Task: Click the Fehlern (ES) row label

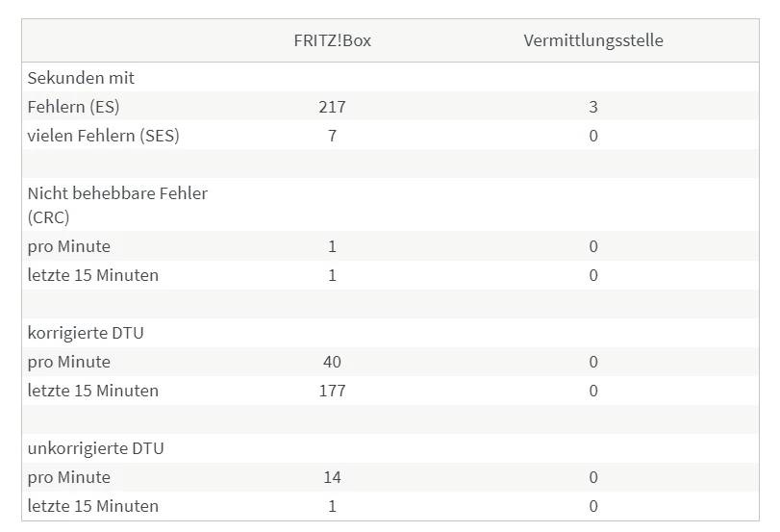Action: [73, 107]
